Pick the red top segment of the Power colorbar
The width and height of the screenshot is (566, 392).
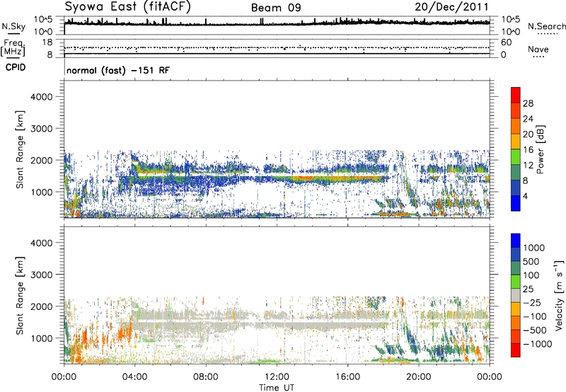pos(516,95)
